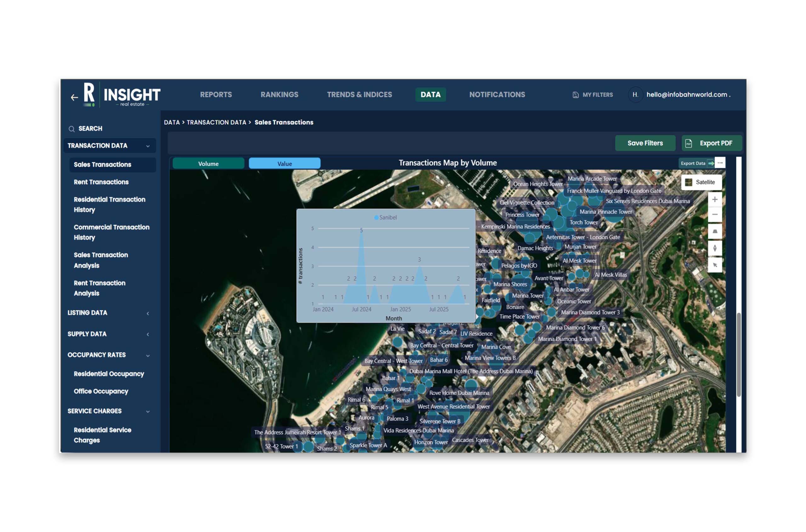Click the Export PDF button

(x=711, y=143)
